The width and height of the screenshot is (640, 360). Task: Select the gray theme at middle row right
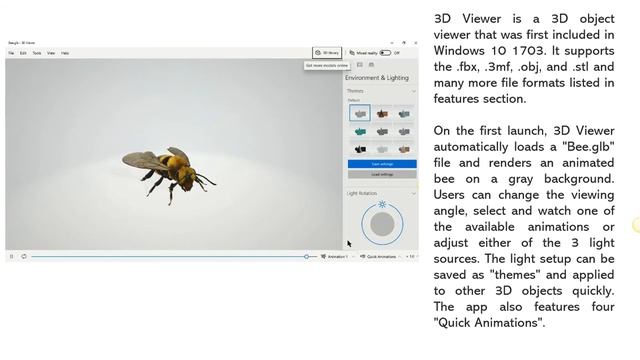coord(404,131)
